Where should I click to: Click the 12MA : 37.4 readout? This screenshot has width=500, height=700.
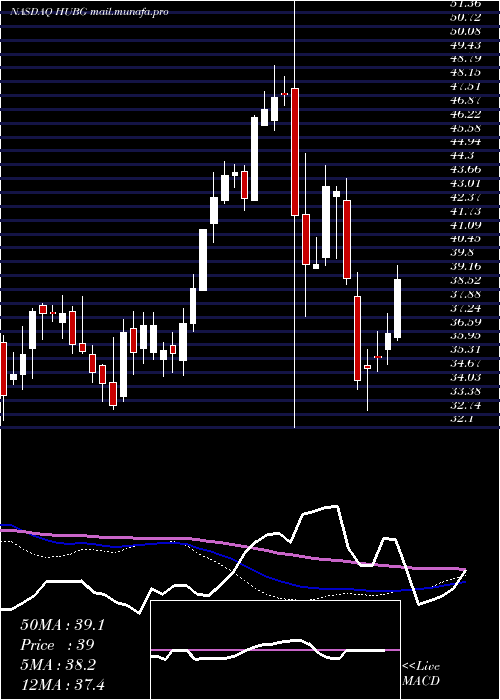(62, 684)
